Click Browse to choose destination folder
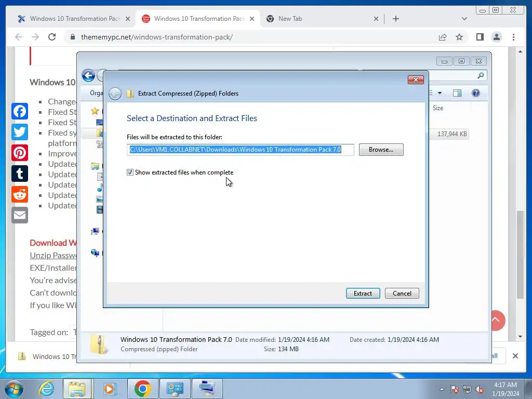 click(381, 149)
